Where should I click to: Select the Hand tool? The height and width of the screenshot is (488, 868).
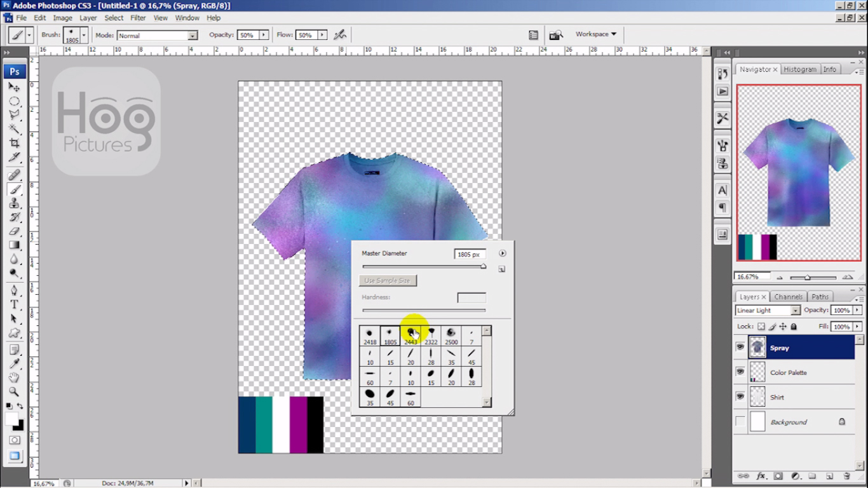(14, 378)
